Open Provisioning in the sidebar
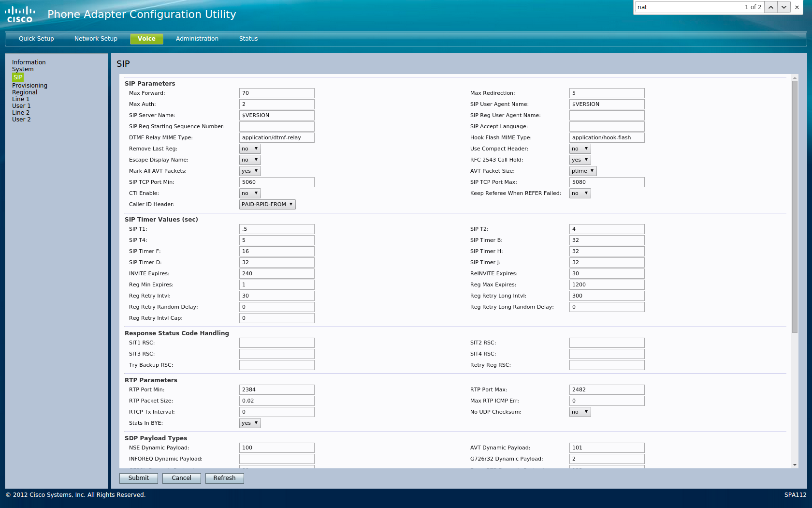This screenshot has height=508, width=812. (29, 86)
